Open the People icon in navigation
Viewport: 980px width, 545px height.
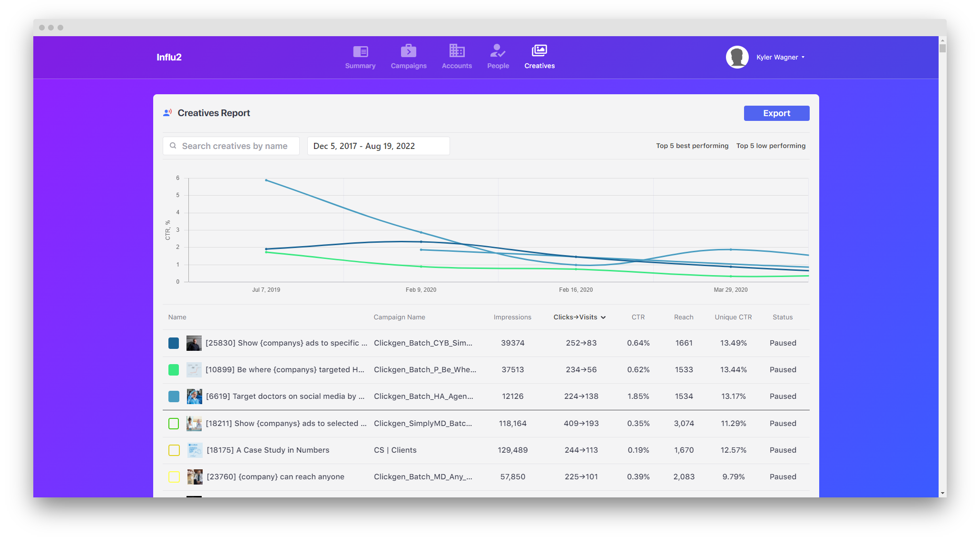(498, 50)
